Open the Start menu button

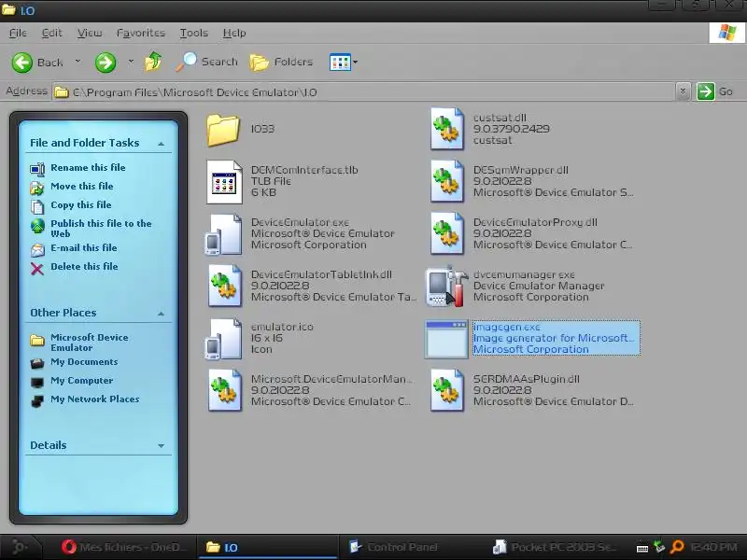point(19,547)
